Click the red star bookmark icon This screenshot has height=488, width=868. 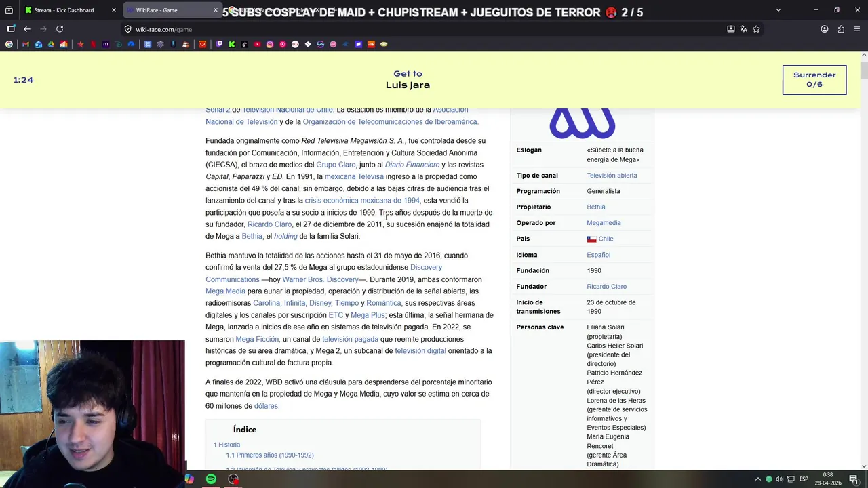tap(81, 44)
